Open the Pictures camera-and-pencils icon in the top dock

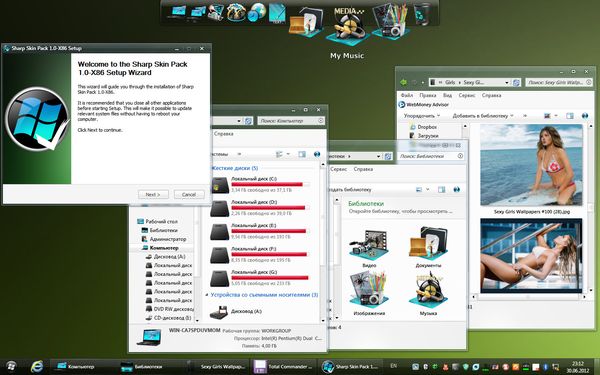(390, 22)
